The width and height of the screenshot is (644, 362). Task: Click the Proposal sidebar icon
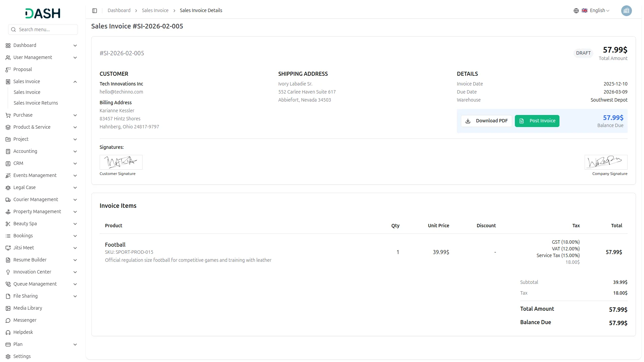tap(8, 69)
